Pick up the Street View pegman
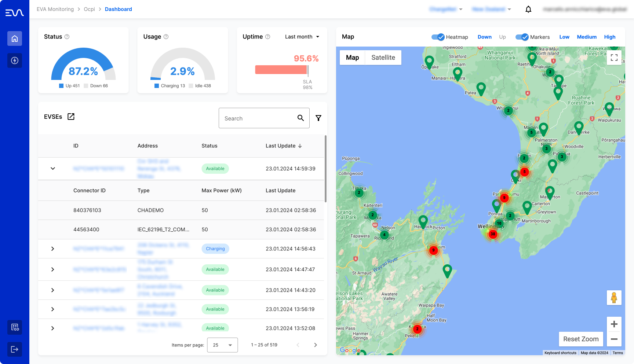The height and width of the screenshot is (364, 634). (614, 298)
